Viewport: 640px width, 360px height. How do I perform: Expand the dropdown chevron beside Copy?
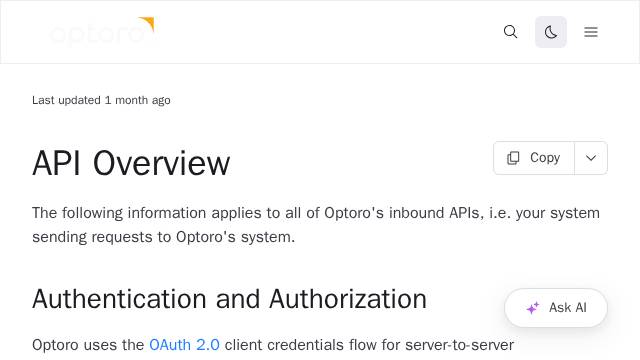coord(591,158)
